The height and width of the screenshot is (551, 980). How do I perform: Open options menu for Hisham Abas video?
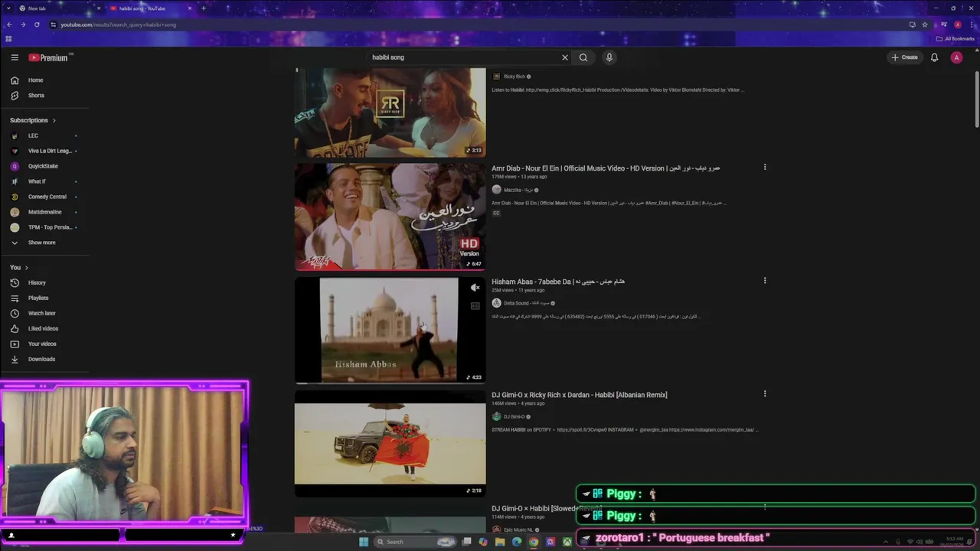pyautogui.click(x=764, y=281)
